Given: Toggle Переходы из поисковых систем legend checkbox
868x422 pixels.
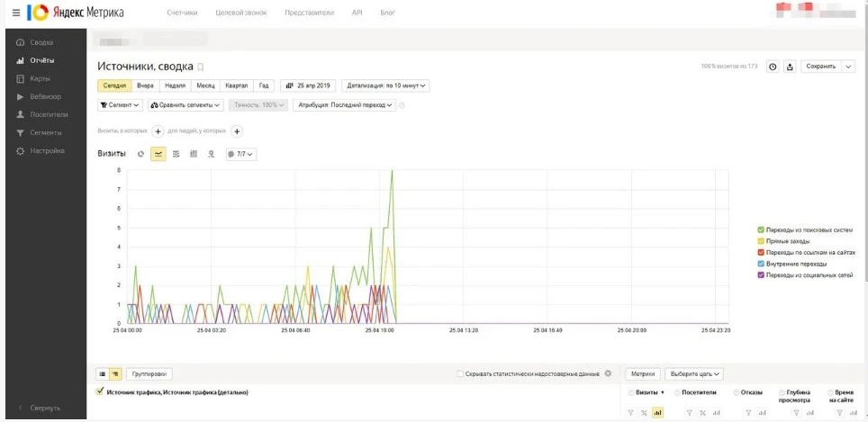Looking at the screenshot, I should tap(761, 229).
